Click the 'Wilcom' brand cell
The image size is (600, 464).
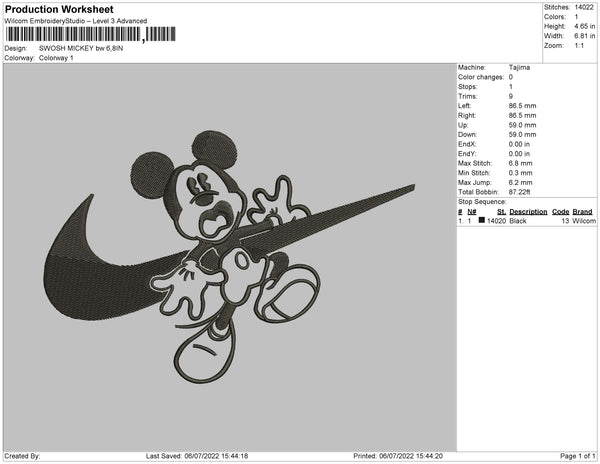[584, 221]
